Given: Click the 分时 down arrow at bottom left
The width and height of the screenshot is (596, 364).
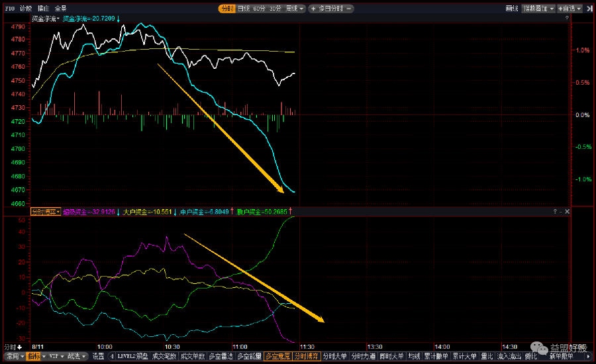Looking at the screenshot, I should 12,347.
